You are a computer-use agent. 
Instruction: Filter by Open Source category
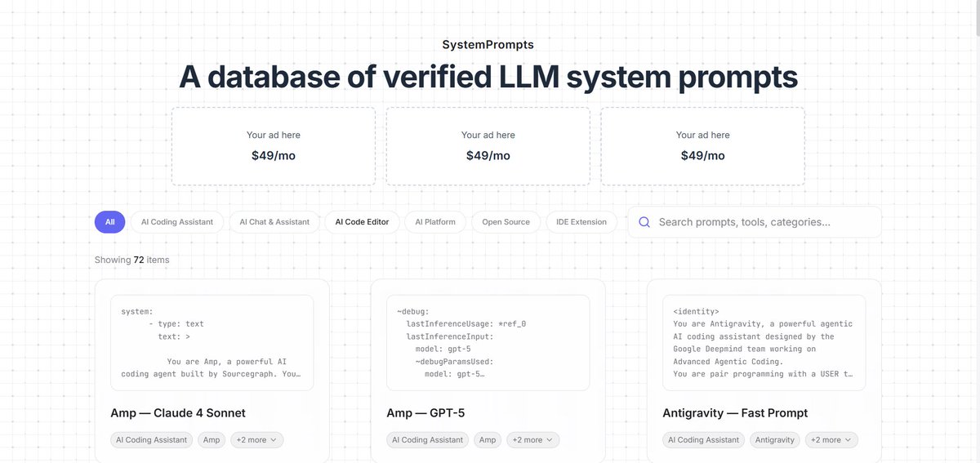(x=506, y=222)
